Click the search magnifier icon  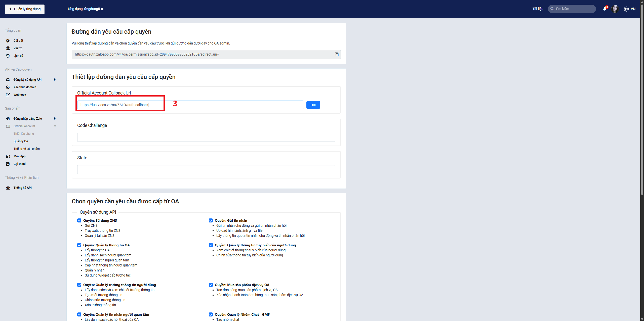(x=552, y=9)
